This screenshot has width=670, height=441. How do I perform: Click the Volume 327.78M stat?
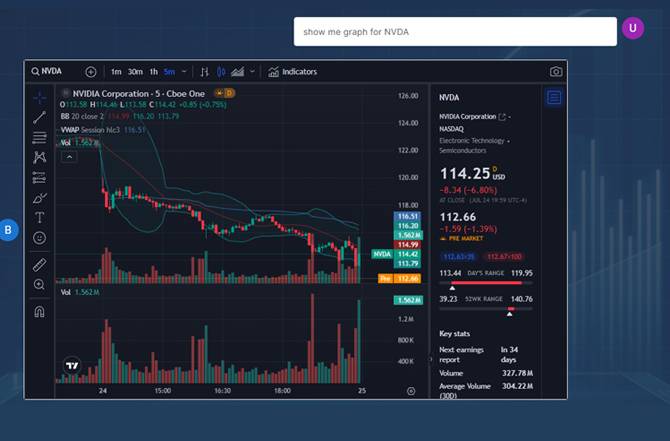(x=486, y=373)
